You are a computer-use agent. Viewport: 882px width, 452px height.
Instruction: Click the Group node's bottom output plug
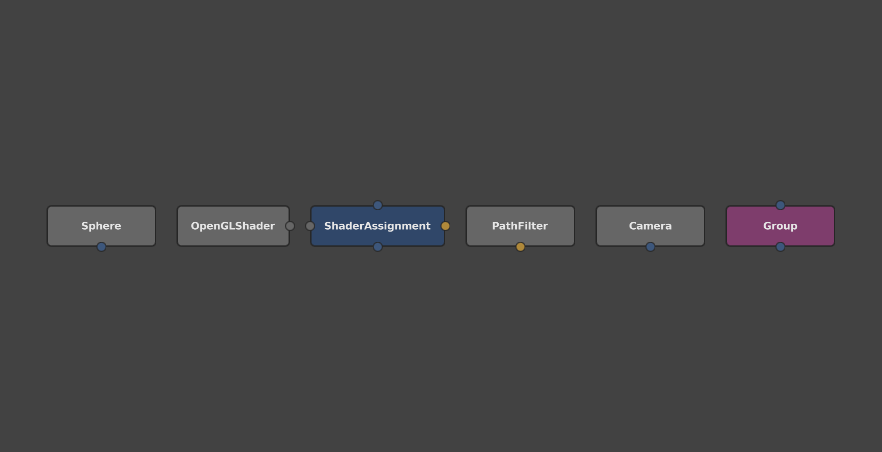(780, 247)
